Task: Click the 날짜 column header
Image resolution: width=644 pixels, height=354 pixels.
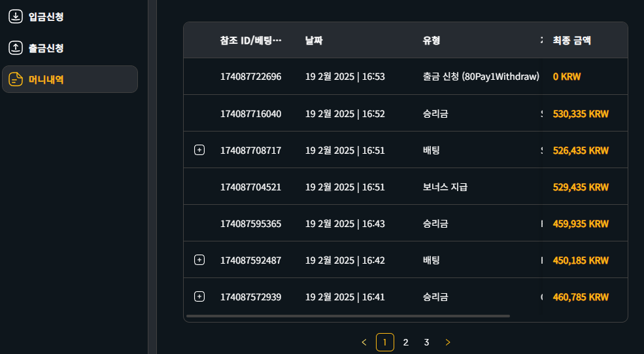Action: click(x=314, y=41)
